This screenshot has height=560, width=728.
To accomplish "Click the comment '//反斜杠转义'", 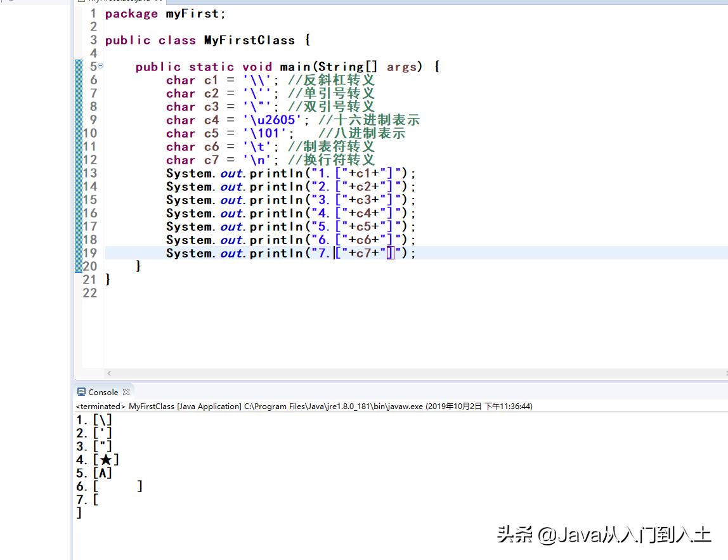I will click(331, 81).
